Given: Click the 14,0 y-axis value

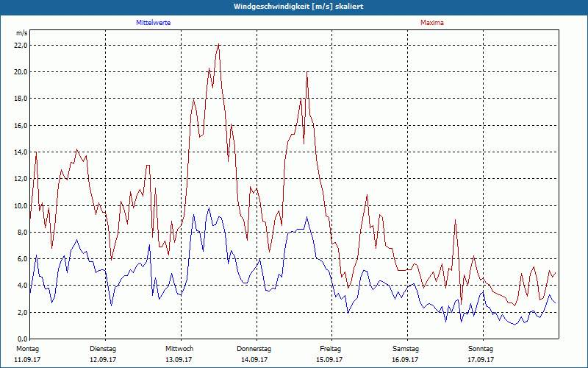Looking at the screenshot, I should coord(22,152).
